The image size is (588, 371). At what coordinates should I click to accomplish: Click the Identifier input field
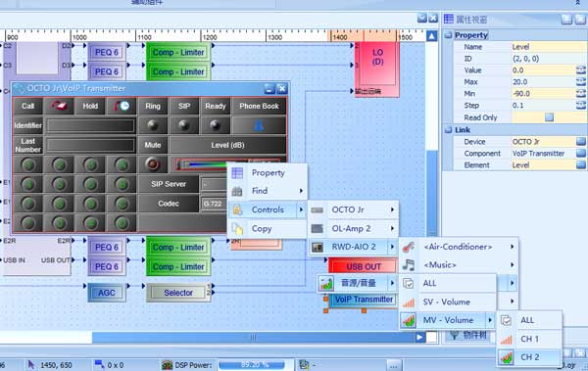click(x=90, y=125)
